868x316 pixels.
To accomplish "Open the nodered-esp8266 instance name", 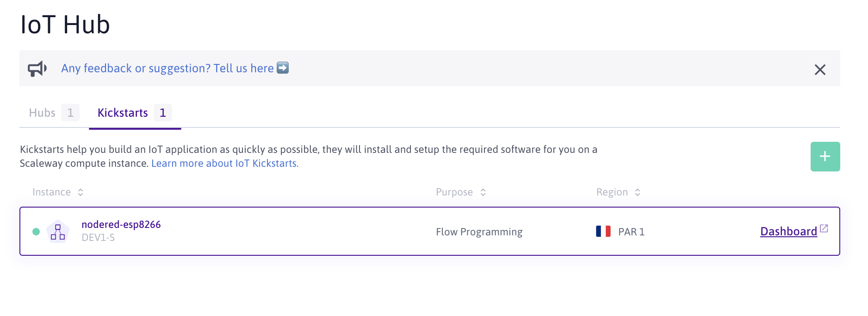I will 121,224.
